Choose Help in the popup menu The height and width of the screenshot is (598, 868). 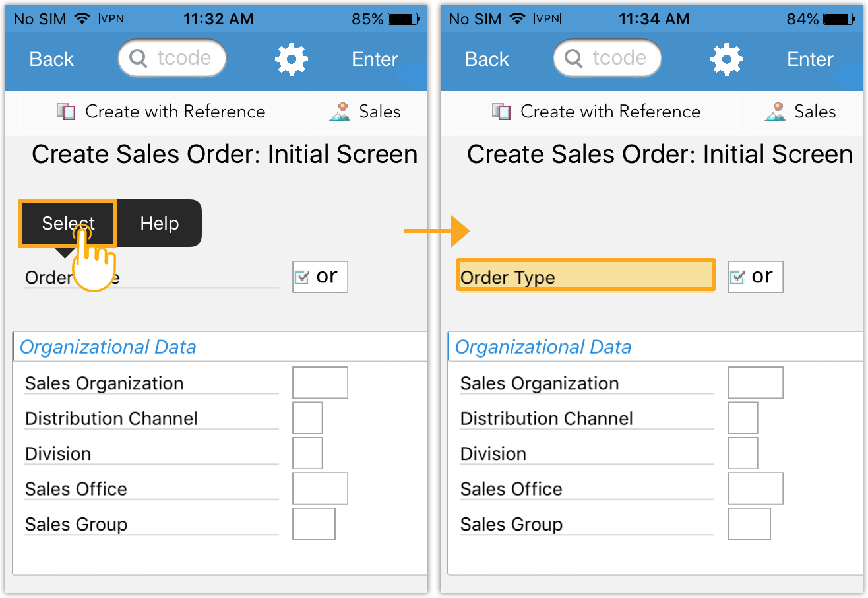tap(159, 224)
